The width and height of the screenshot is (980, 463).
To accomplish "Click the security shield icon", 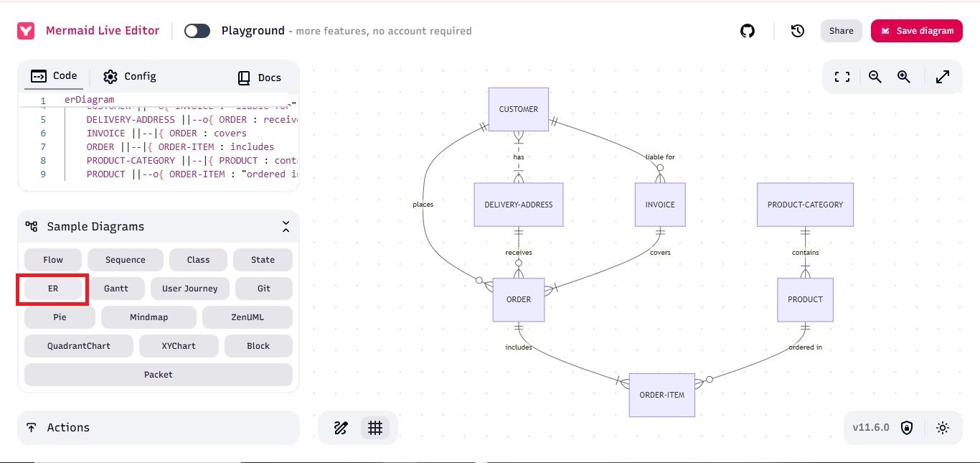I will [907, 428].
